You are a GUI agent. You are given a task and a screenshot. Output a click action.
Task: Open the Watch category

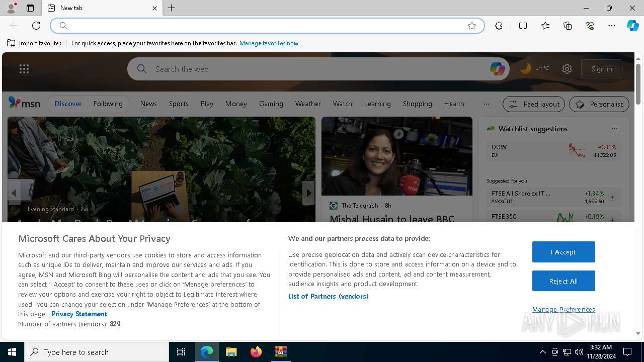click(342, 104)
